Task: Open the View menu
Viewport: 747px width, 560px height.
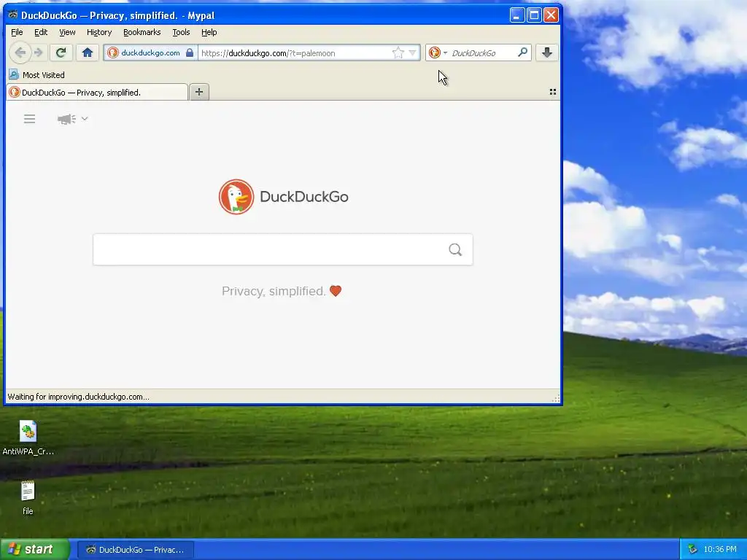Action: (67, 32)
